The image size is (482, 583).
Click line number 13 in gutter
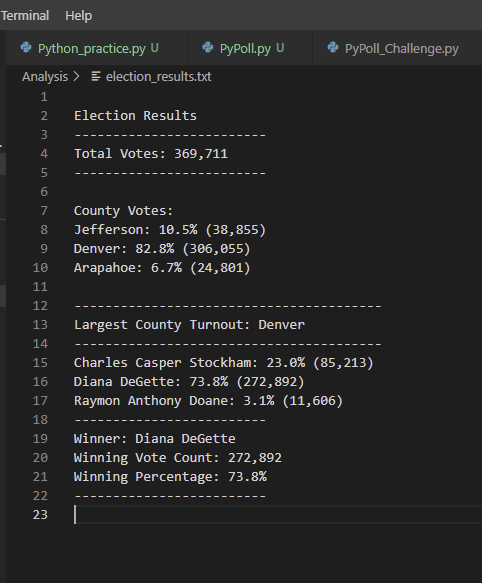coord(40,325)
